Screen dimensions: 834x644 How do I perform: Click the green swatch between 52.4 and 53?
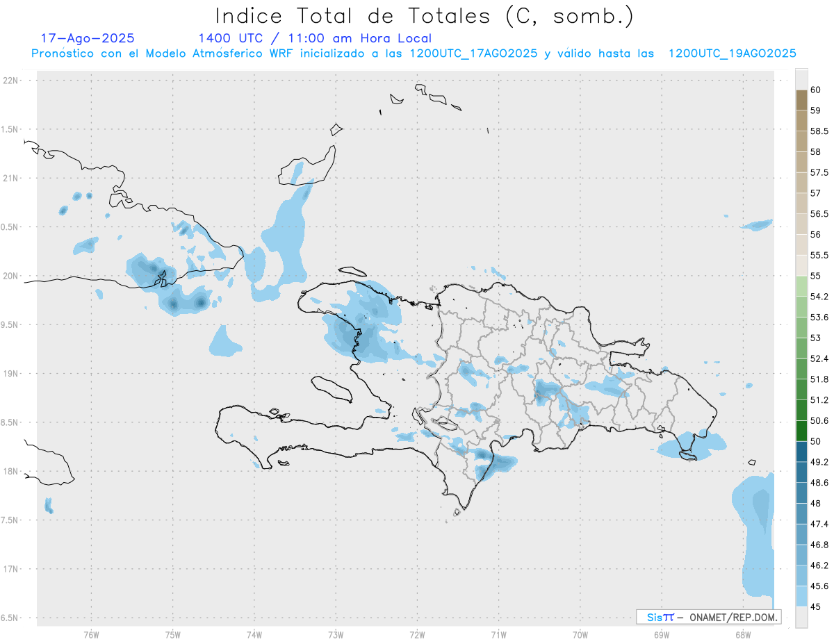801,348
